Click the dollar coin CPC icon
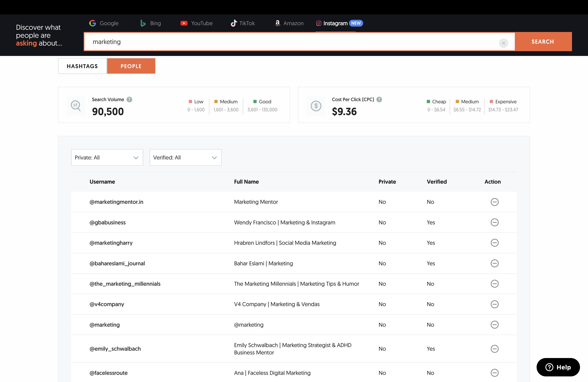This screenshot has width=588, height=382. (316, 106)
